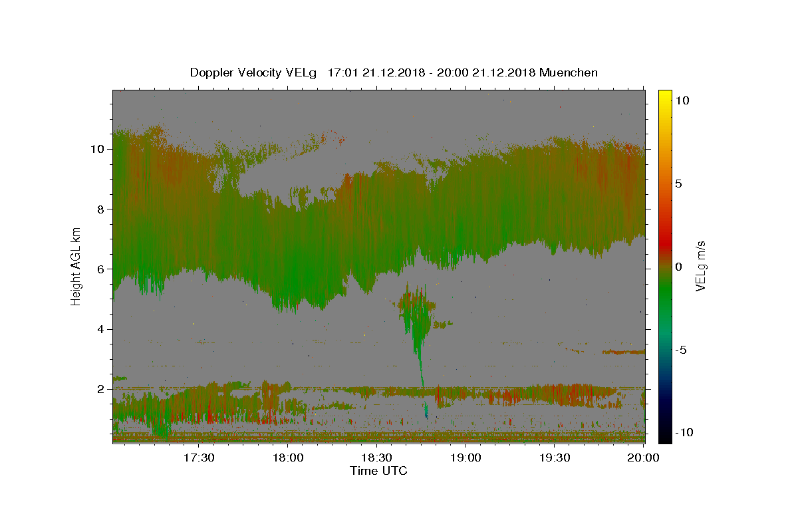The width and height of the screenshot is (798, 532).
Task: Click the 'VELg m/s' colorbar title
Action: [700, 266]
